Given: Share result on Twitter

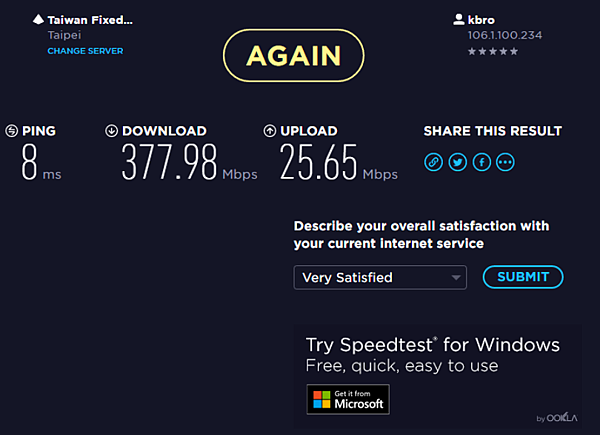Looking at the screenshot, I should [457, 161].
